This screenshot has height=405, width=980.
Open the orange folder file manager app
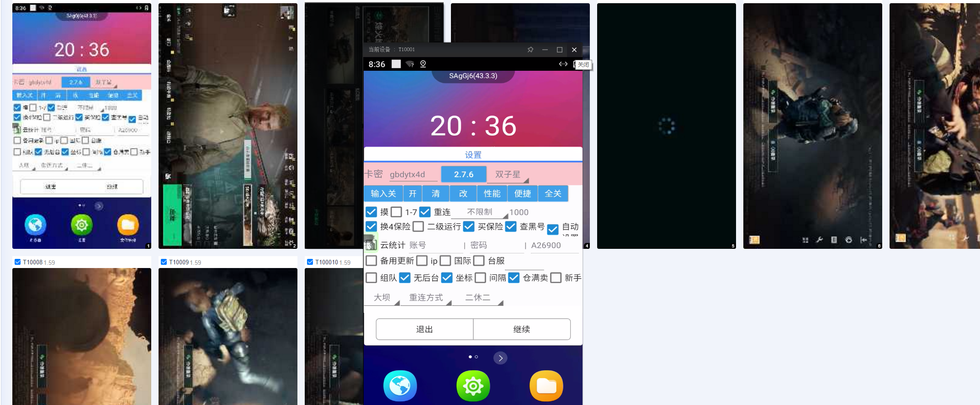click(546, 386)
